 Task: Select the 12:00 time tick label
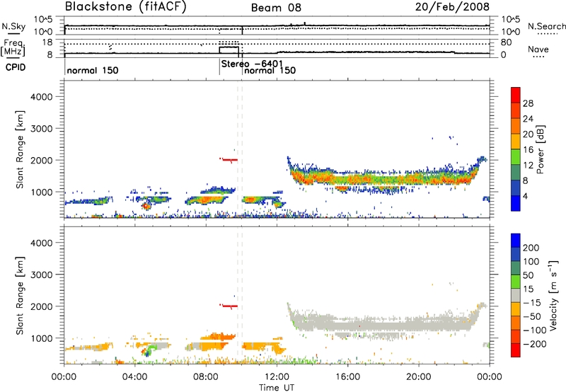click(x=277, y=377)
